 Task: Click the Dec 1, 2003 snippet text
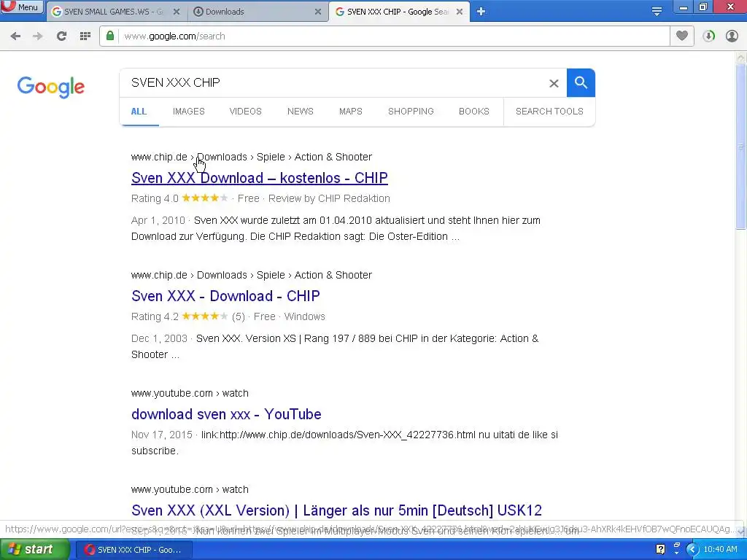[x=335, y=346]
